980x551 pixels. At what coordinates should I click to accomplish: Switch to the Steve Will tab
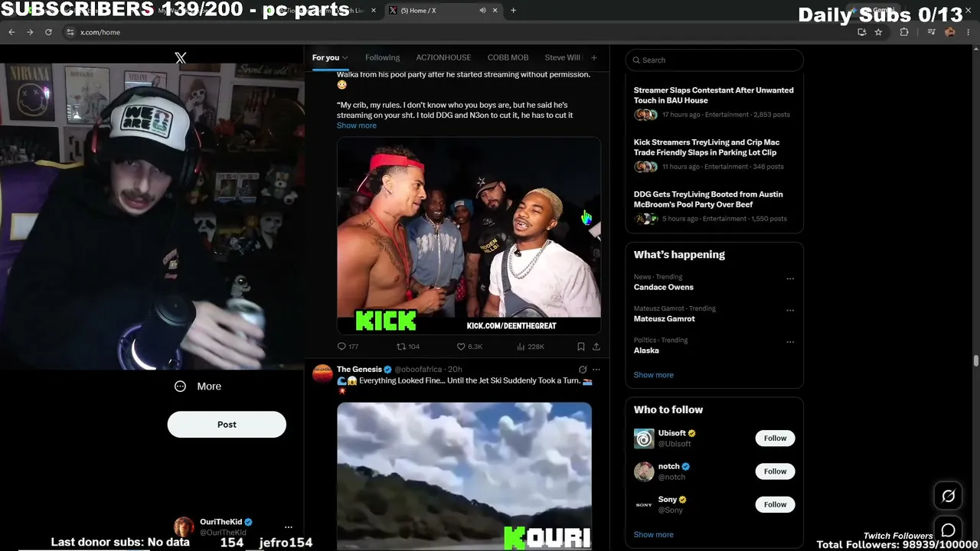[x=563, y=57]
